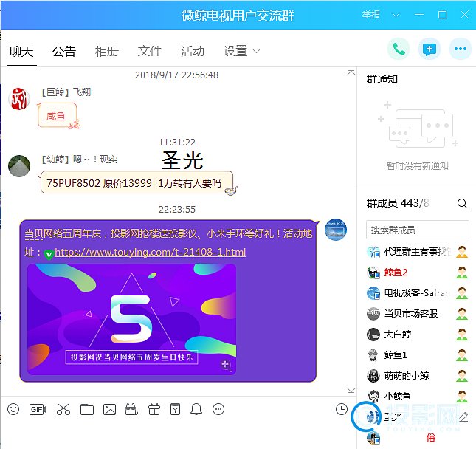476x449 pixels.
Task: Open the gift box icon
Action: pos(154,409)
